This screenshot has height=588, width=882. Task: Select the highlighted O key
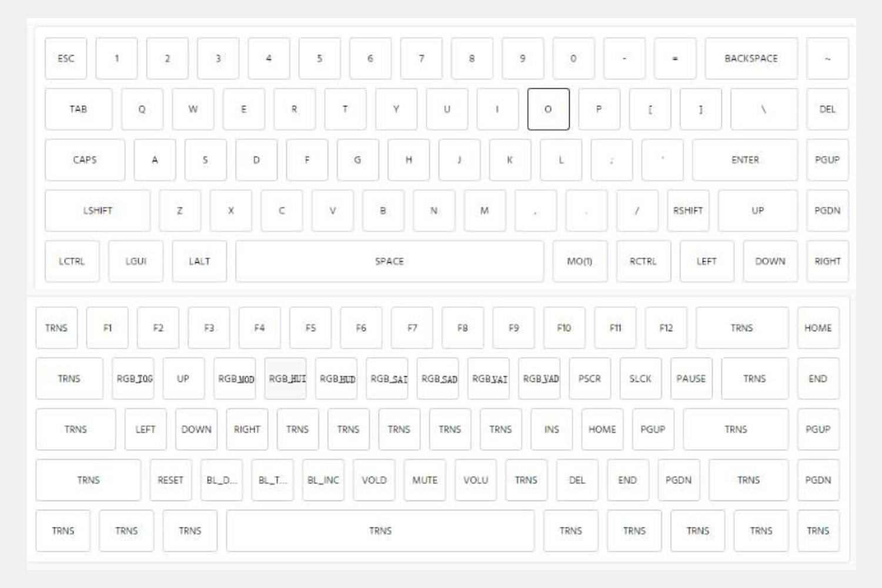point(548,109)
